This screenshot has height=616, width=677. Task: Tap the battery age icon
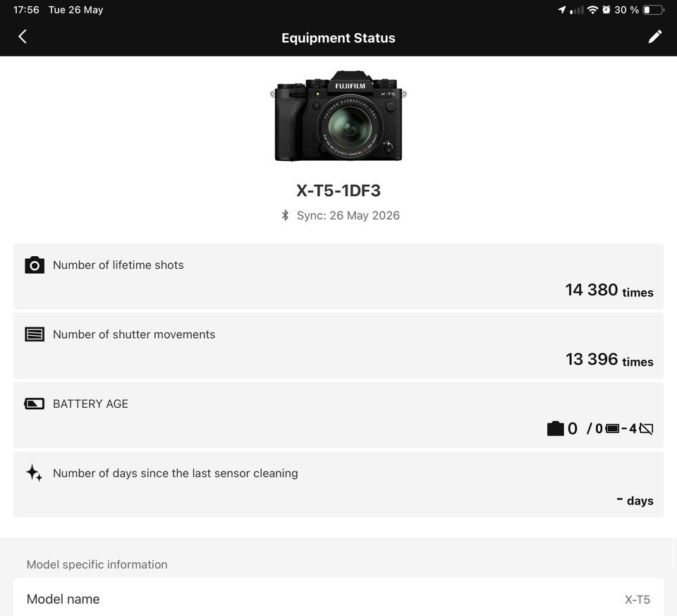point(35,404)
